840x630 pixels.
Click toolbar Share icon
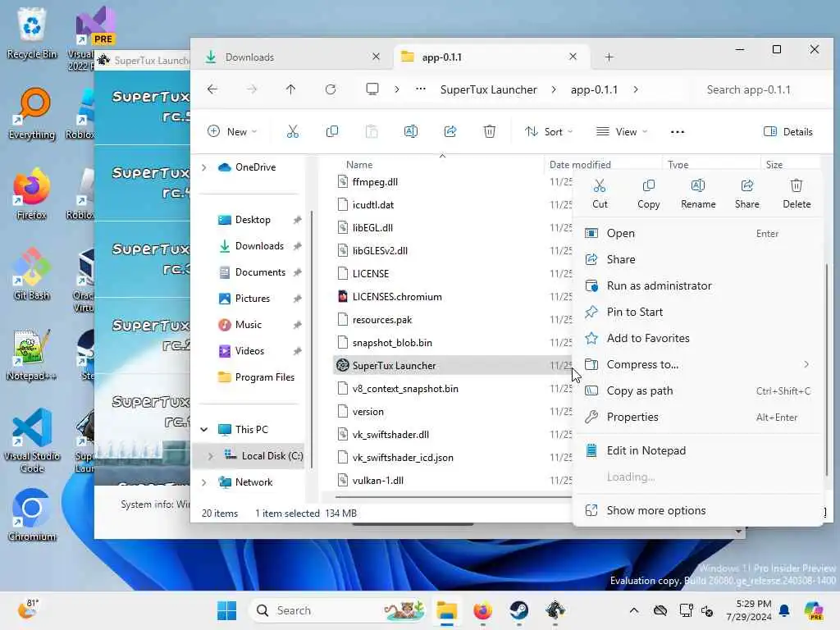pos(450,131)
